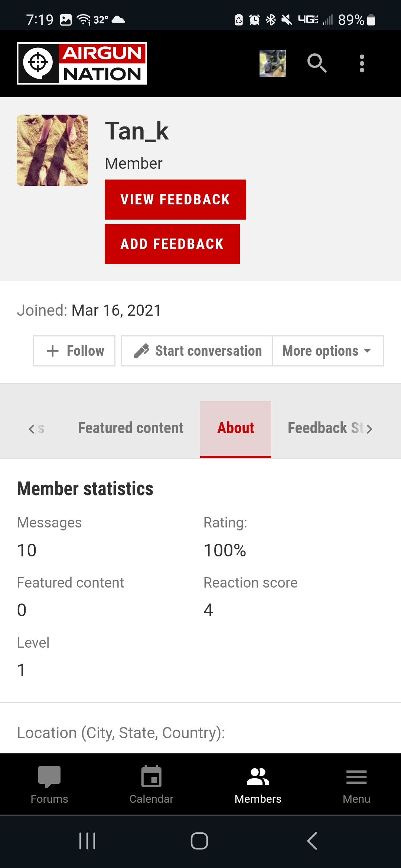401x868 pixels.
Task: Switch to the Featured content tab
Action: pyautogui.click(x=131, y=428)
